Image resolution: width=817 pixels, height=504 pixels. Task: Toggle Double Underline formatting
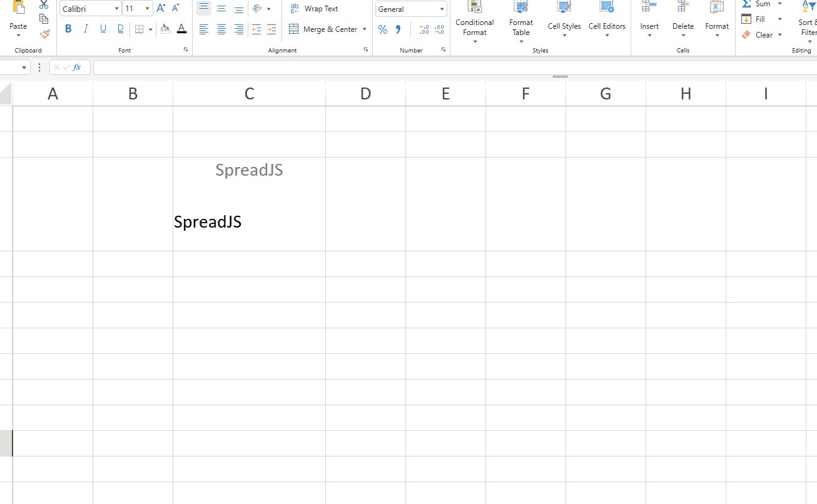121,29
